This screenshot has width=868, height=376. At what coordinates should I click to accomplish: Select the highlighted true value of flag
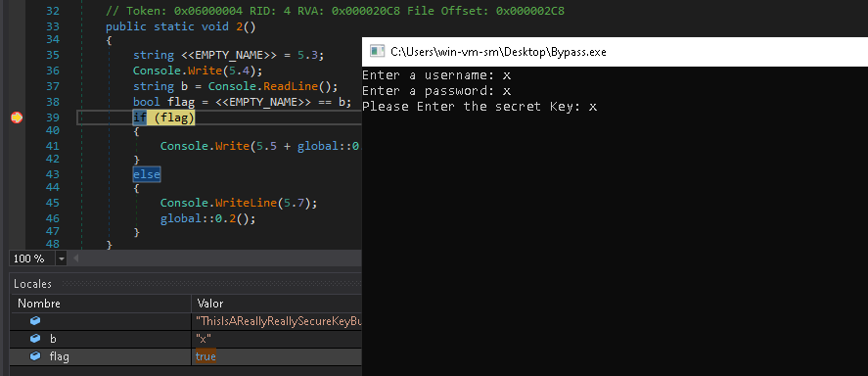click(x=206, y=356)
